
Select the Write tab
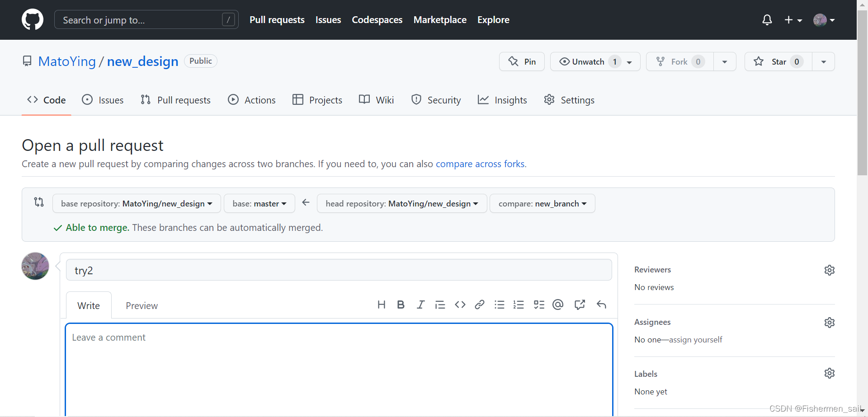(89, 305)
